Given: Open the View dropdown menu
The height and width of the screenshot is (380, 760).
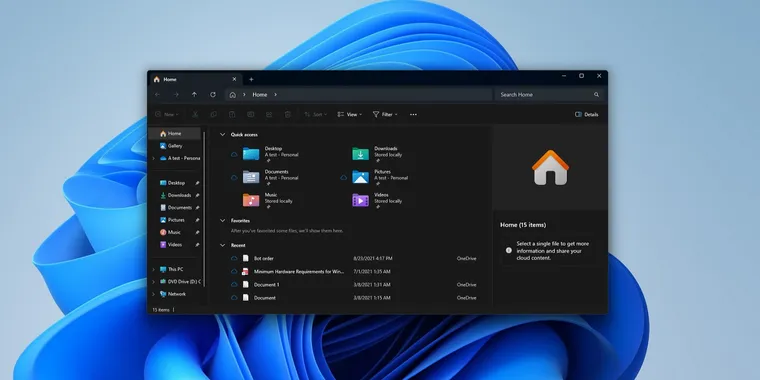Looking at the screenshot, I should click(x=350, y=114).
